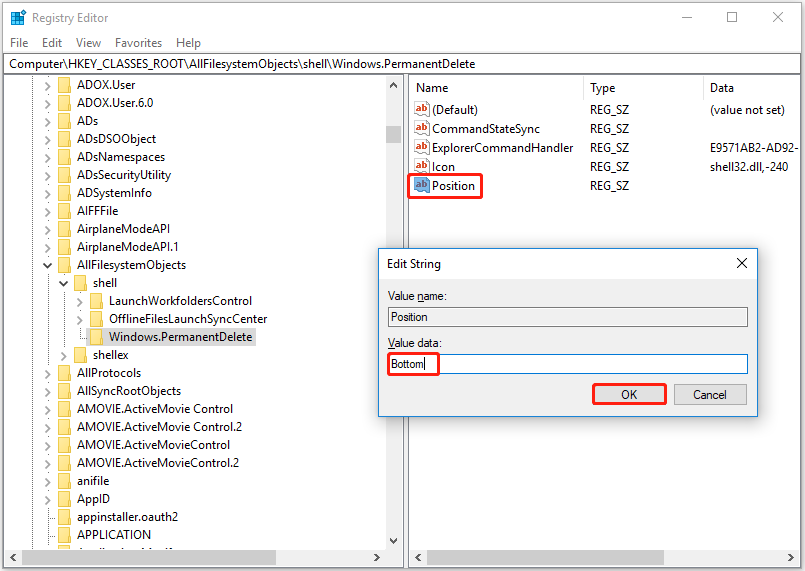
Task: Click the shellex folder icon
Action: (x=81, y=355)
